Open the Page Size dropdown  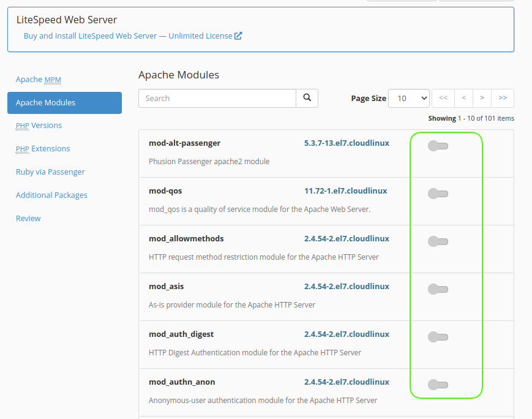pos(409,98)
